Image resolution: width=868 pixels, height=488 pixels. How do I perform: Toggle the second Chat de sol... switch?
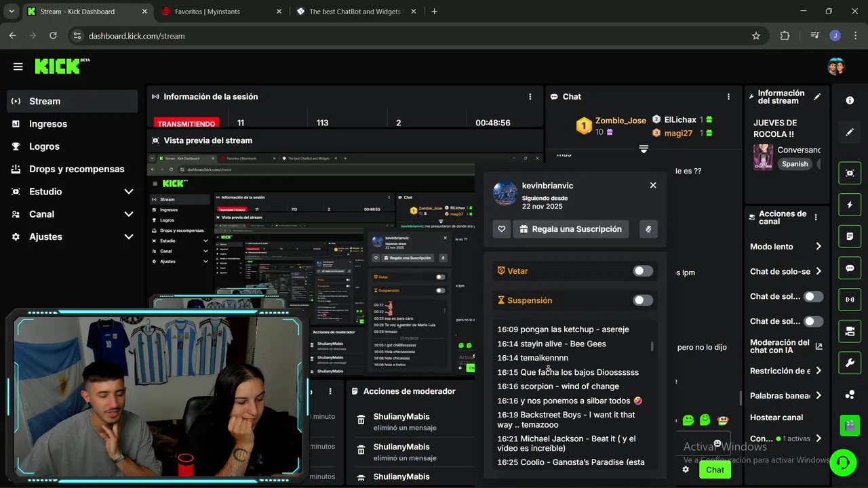pyautogui.click(x=813, y=321)
